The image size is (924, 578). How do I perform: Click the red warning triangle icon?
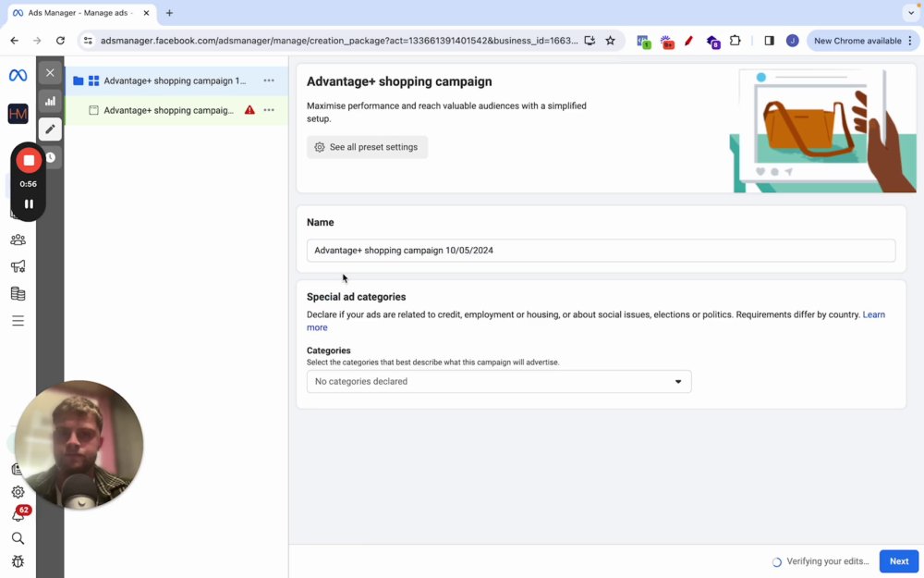pyautogui.click(x=249, y=110)
